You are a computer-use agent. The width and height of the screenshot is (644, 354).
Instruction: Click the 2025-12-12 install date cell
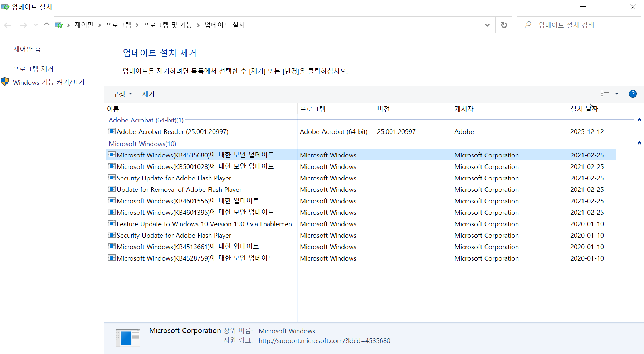coord(587,132)
